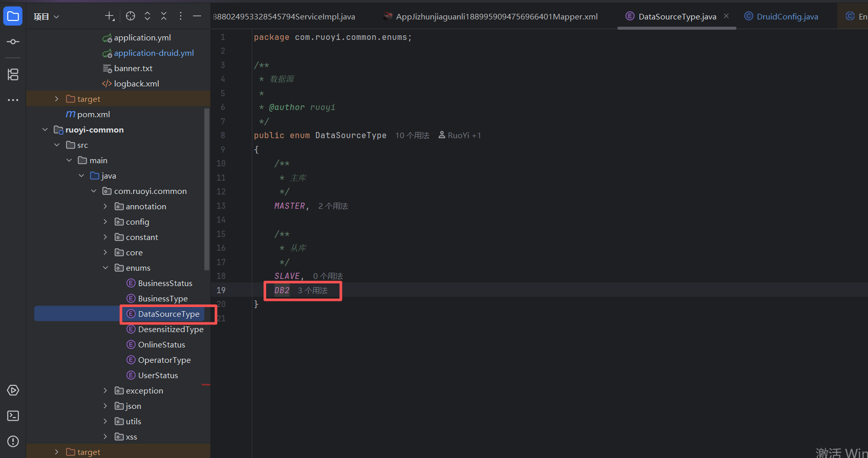Click the select opened file crosshair icon

[131, 16]
